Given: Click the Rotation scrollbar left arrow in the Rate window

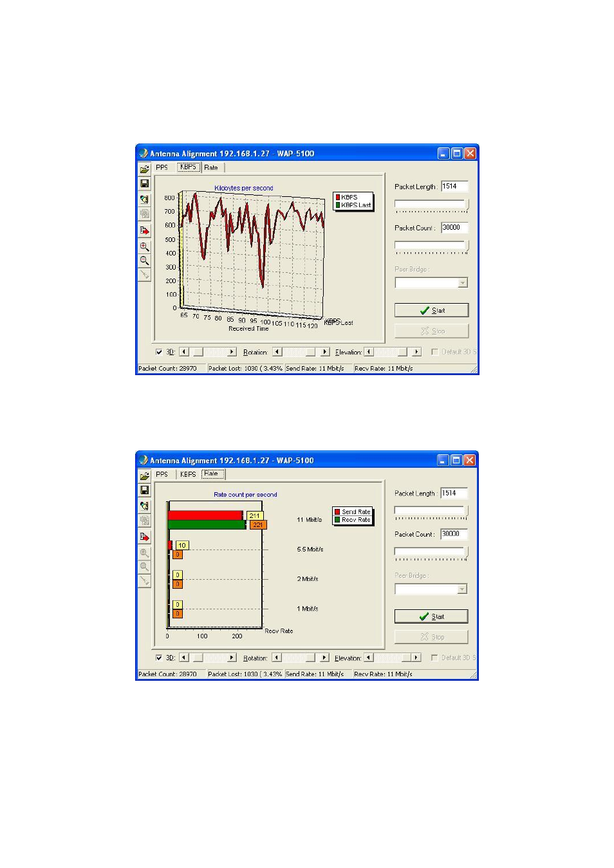Looking at the screenshot, I should click(x=277, y=658).
